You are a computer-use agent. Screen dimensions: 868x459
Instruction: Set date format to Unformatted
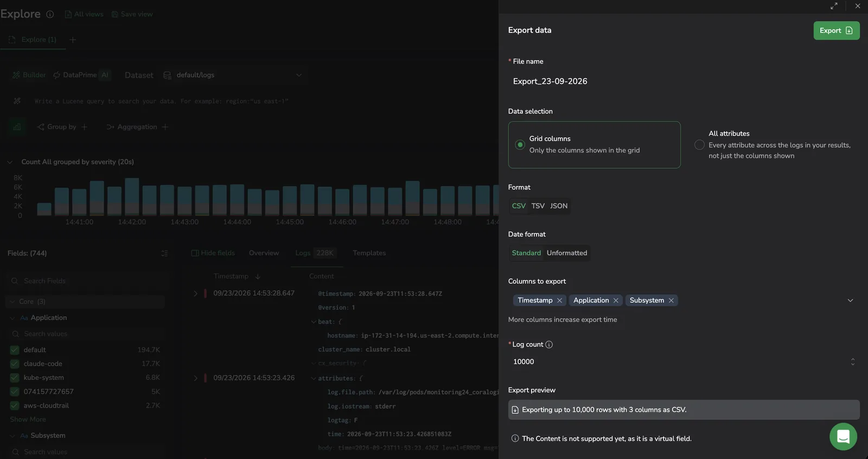[x=567, y=253]
